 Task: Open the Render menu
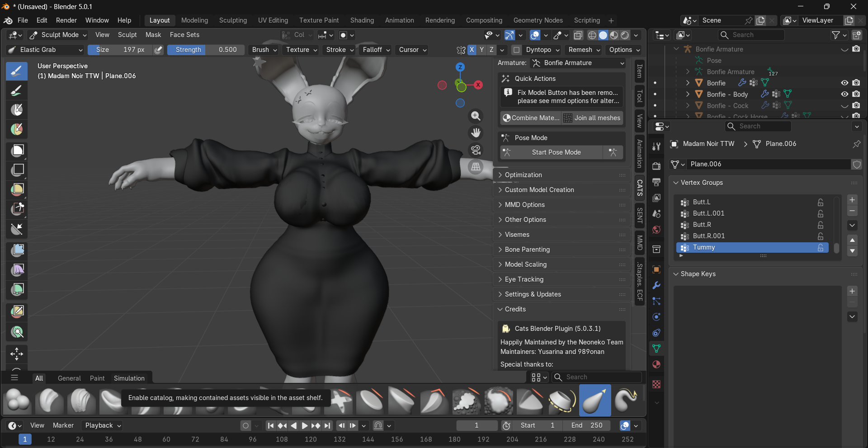66,20
